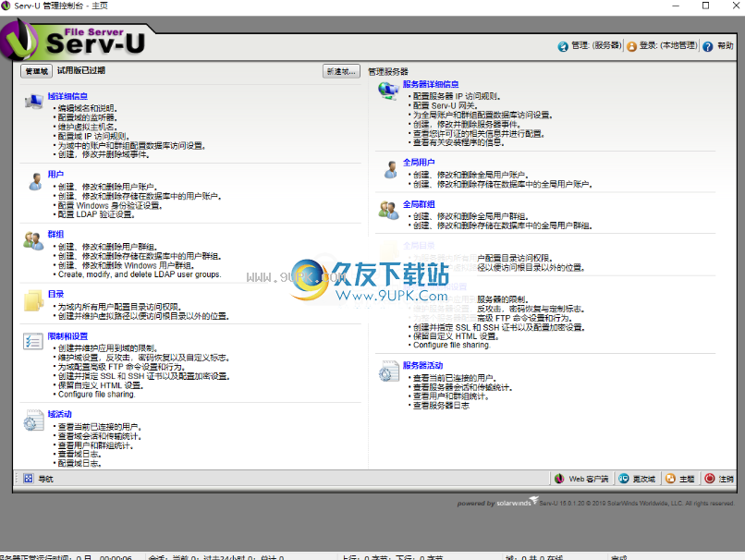Select the 群组 two-people icon
This screenshot has width=745, height=560.
tap(33, 241)
